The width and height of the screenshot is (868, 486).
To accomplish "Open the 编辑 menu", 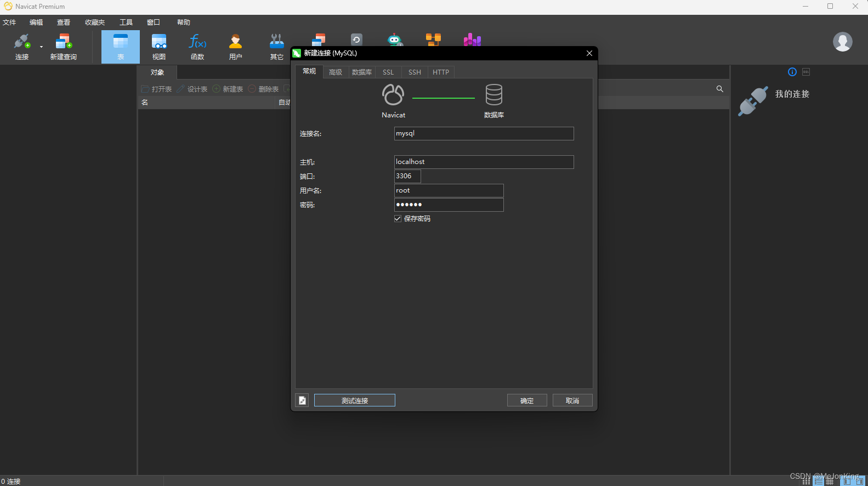I will click(x=36, y=22).
